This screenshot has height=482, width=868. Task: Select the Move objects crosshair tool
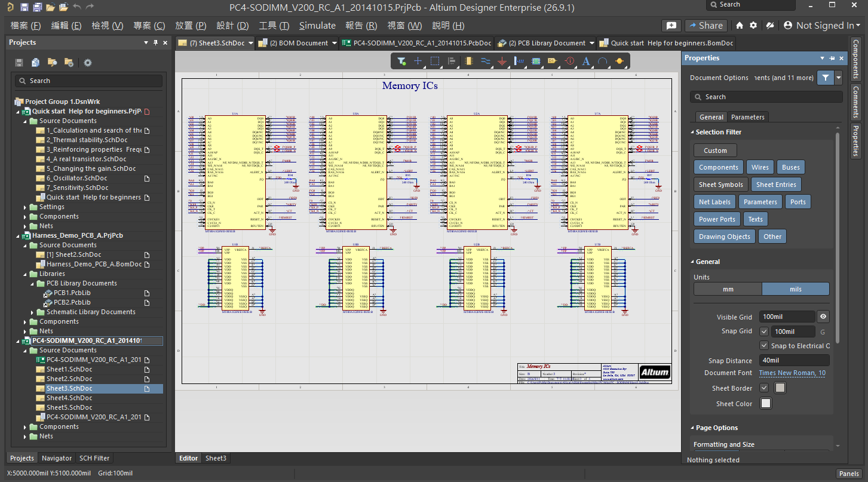(x=418, y=61)
